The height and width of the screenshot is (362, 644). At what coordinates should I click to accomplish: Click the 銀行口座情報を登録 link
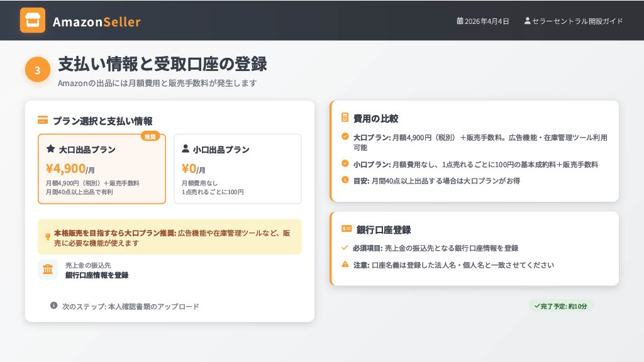click(96, 275)
